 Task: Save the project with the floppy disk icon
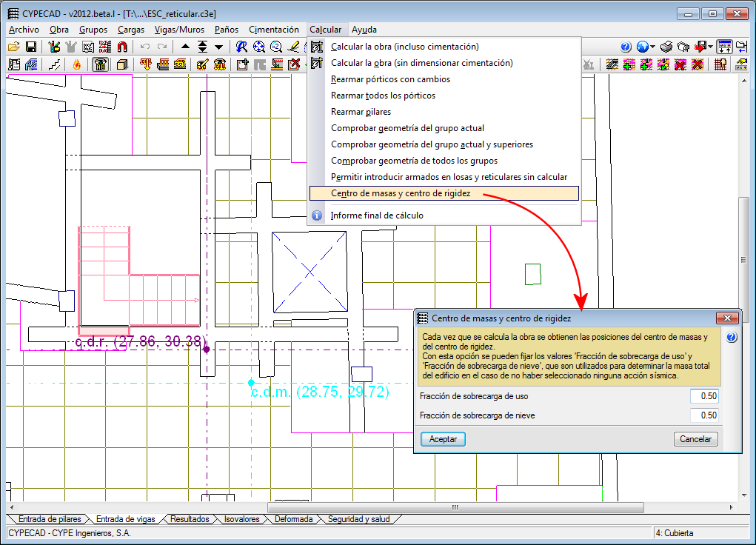(31, 47)
